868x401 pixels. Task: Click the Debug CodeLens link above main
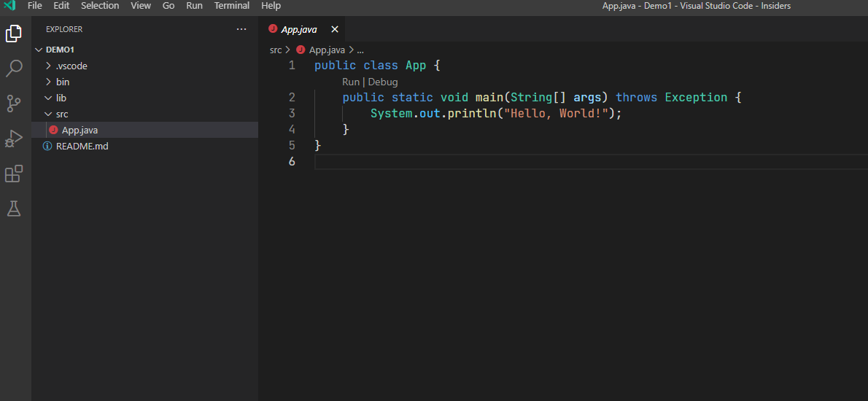point(383,82)
